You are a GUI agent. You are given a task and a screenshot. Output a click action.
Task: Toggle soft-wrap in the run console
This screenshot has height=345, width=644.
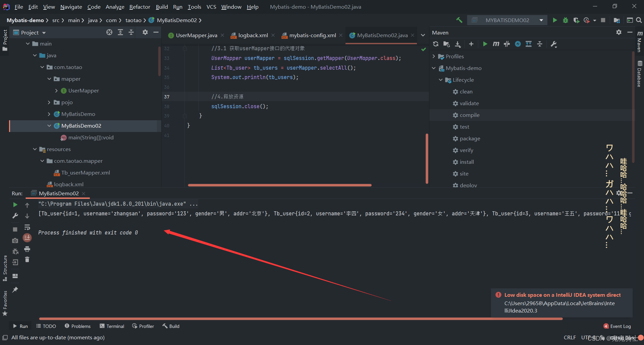[27, 227]
